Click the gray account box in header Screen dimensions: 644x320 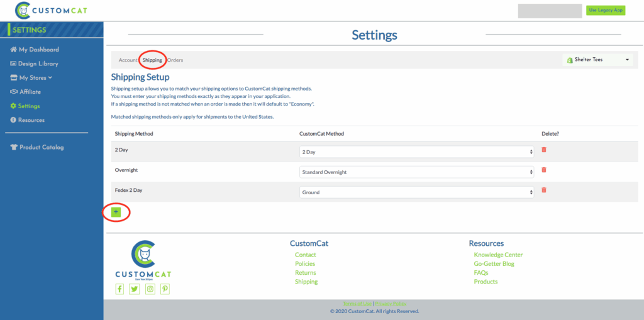(550, 11)
